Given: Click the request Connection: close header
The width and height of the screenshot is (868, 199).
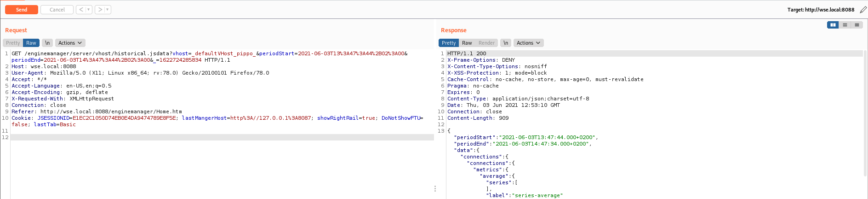Looking at the screenshot, I should [39, 105].
